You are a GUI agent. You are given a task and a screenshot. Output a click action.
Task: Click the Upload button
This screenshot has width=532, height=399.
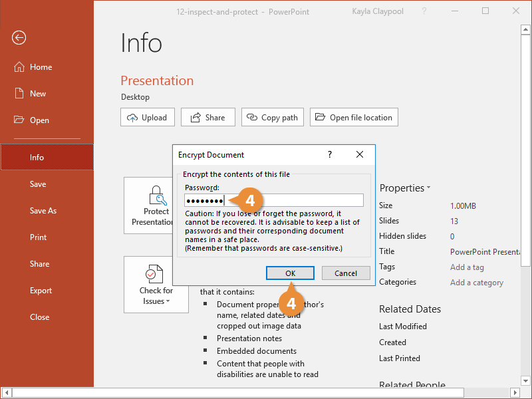click(x=147, y=118)
